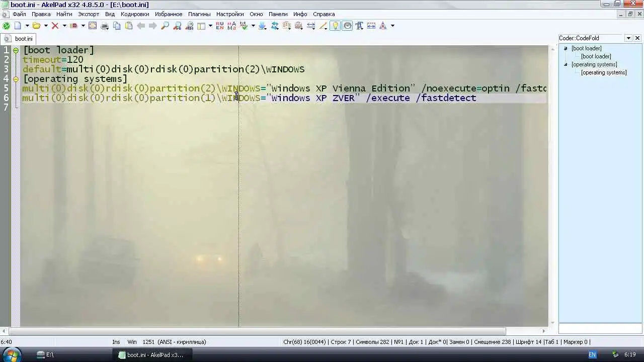
Task: Switch to E:\ taskbar window
Action: pyautogui.click(x=45, y=355)
